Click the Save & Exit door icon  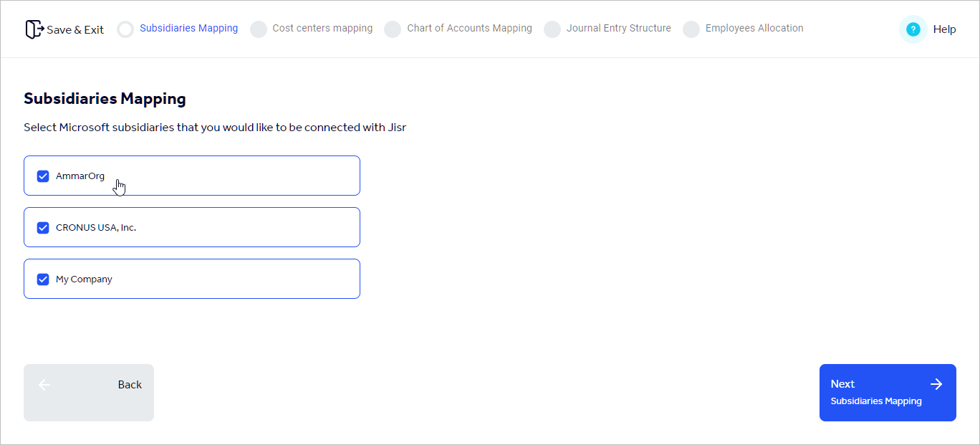click(34, 29)
